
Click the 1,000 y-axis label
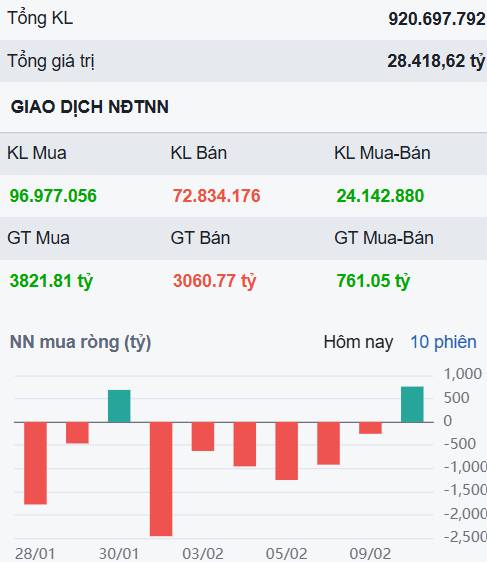click(462, 374)
